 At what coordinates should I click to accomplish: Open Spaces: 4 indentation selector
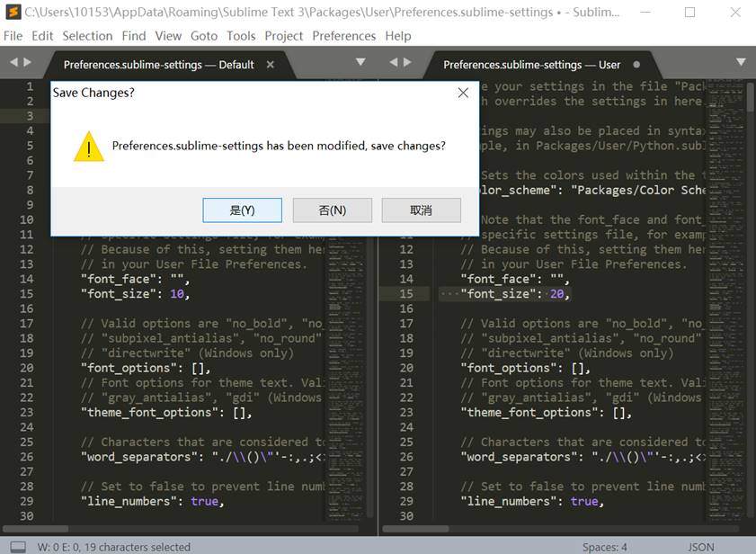point(605,547)
